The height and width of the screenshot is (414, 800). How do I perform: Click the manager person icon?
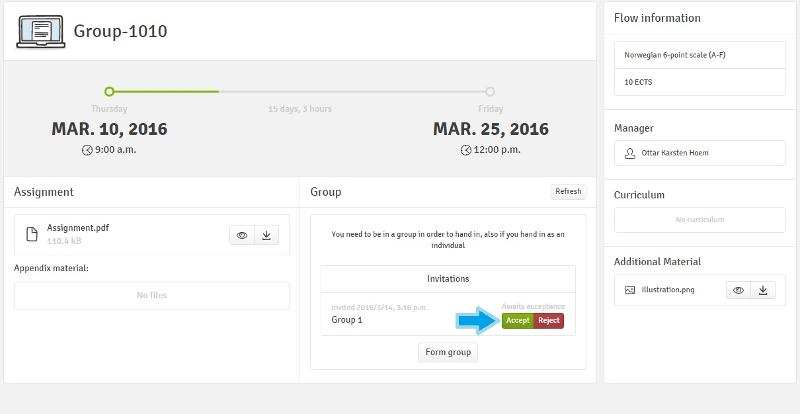[x=630, y=153]
